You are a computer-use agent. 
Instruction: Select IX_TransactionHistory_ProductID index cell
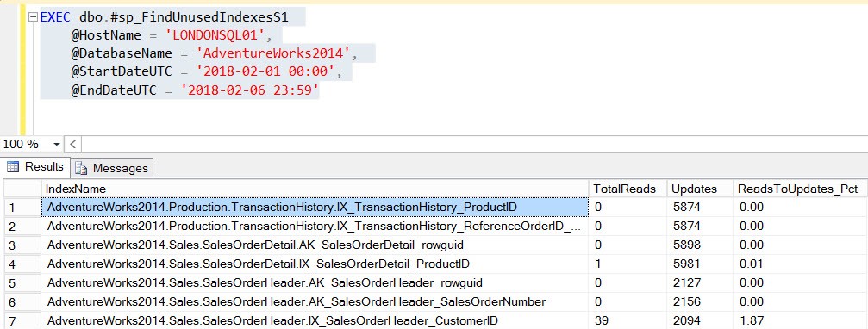click(x=315, y=207)
